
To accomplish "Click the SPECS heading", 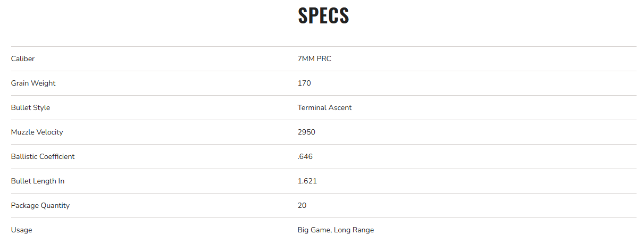I will tap(323, 16).
